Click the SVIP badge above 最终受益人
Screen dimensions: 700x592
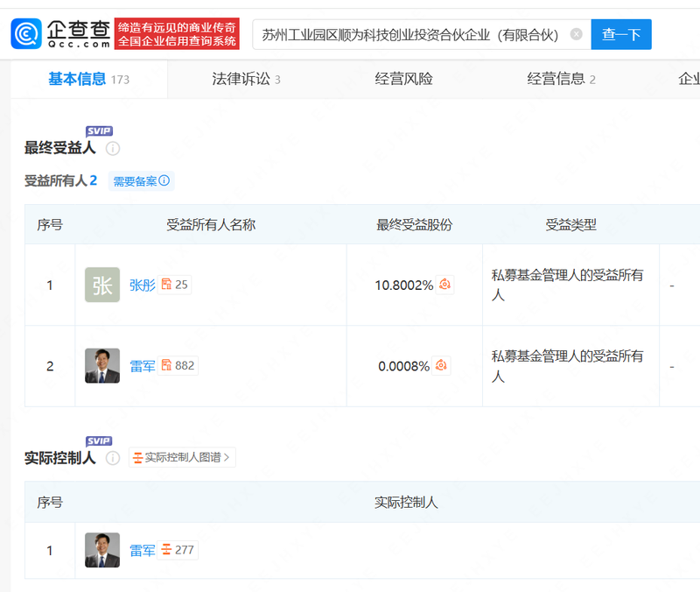pyautogui.click(x=99, y=130)
